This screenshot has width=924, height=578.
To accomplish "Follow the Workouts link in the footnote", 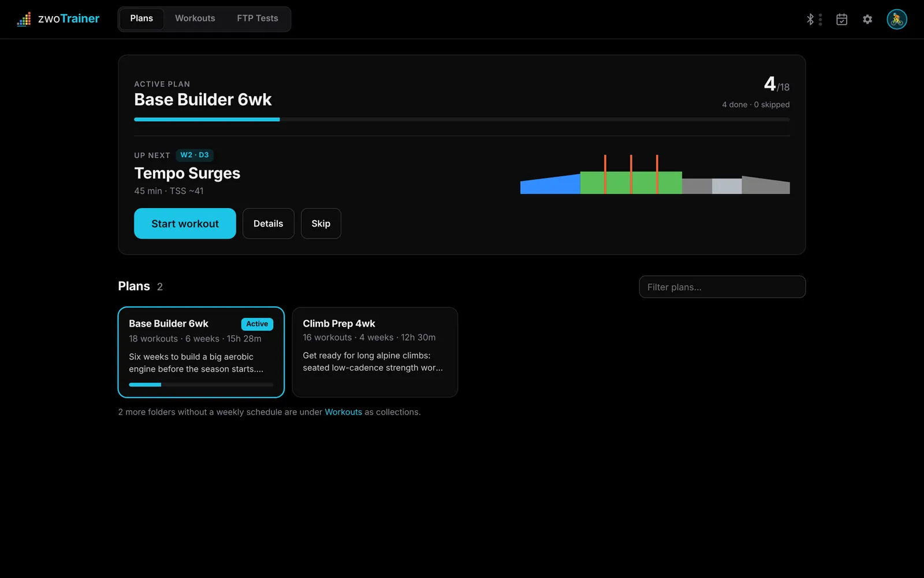I will (344, 412).
